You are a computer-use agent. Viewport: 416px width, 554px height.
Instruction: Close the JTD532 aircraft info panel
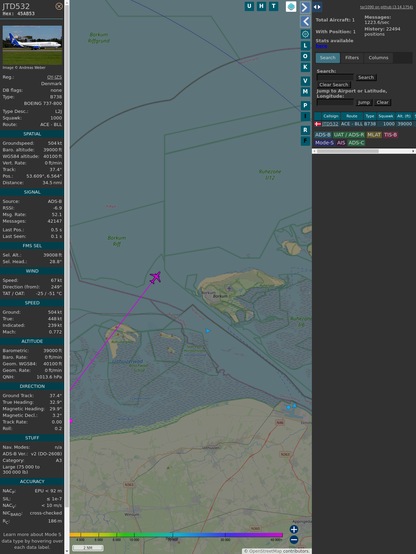coord(59,6)
